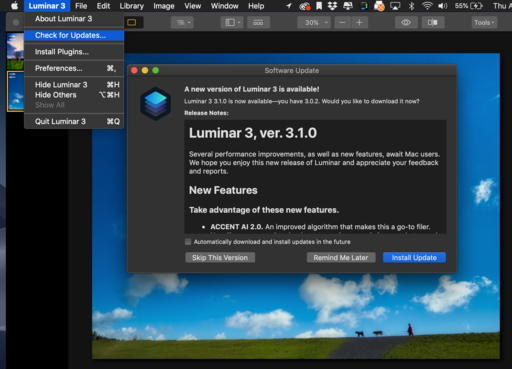
Task: Open the Edit menu
Action: click(103, 6)
